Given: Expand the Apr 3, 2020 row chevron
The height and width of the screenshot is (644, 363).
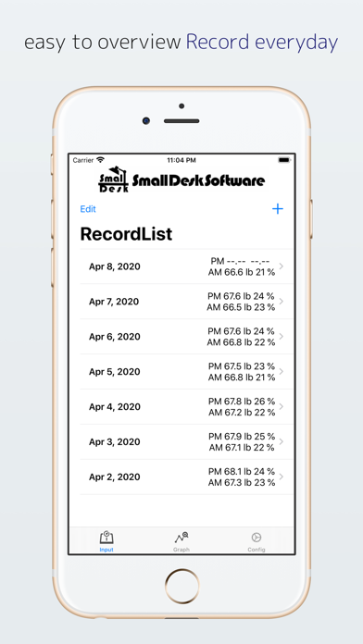Looking at the screenshot, I should click(x=282, y=441).
